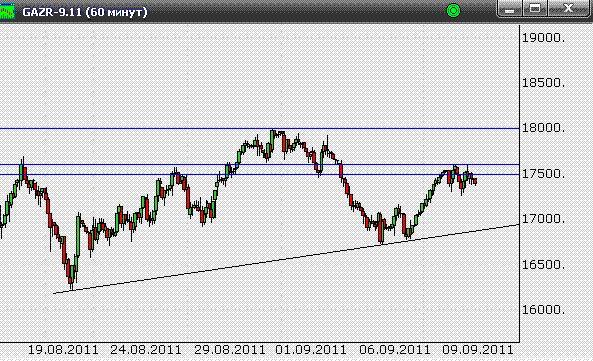Select the blue horizontal line at 17600
This screenshot has height=361, width=593.
[x=259, y=164]
